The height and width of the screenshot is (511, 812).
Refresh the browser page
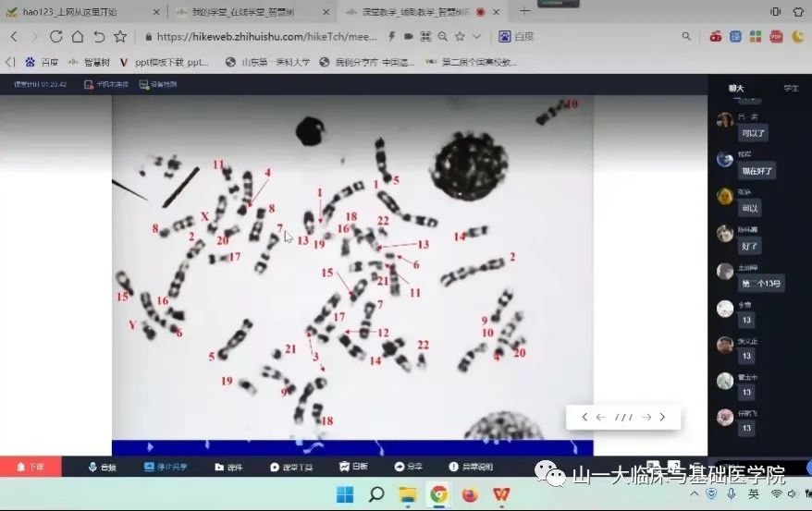(x=55, y=37)
